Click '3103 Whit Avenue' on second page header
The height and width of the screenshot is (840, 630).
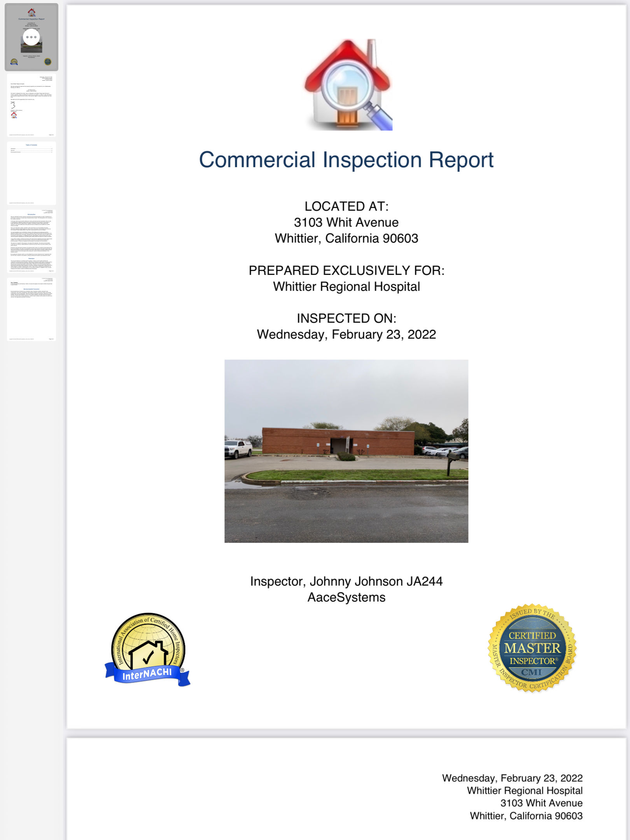point(541,803)
